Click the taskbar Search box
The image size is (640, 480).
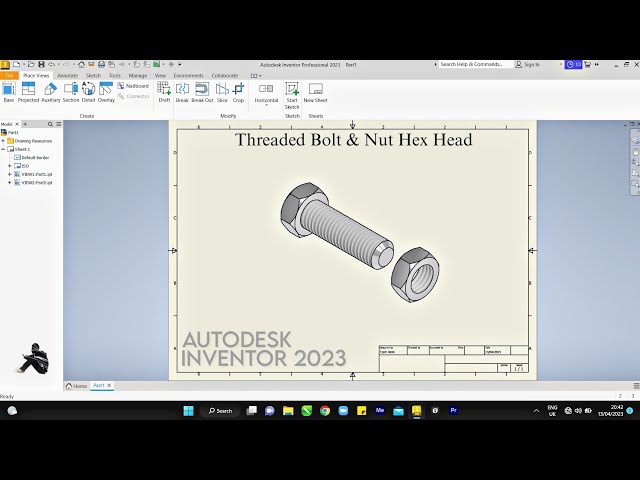tap(220, 411)
